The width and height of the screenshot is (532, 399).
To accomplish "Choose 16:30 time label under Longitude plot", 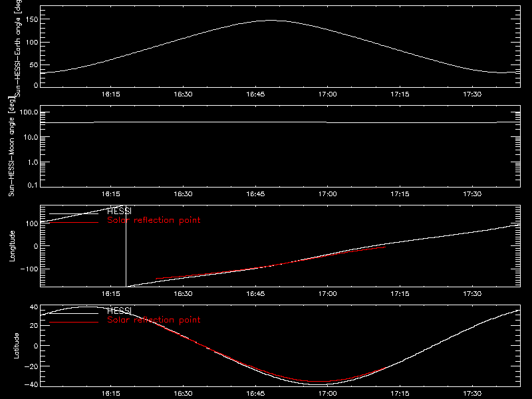I will 183,293.
